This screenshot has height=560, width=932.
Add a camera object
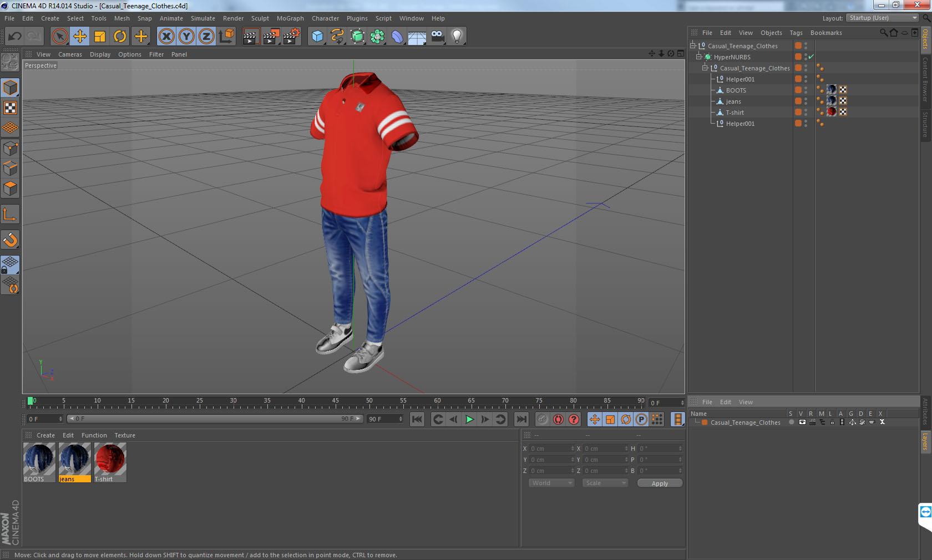pyautogui.click(x=437, y=37)
